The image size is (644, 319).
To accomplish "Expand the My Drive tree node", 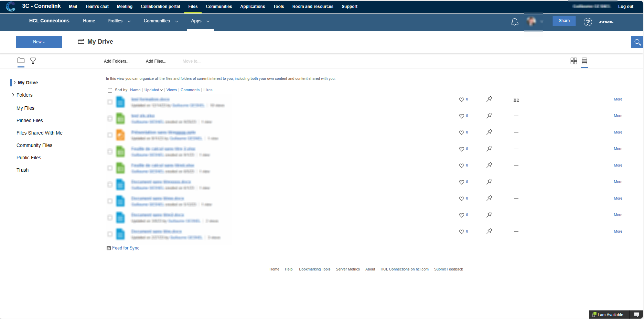I will pos(14,82).
